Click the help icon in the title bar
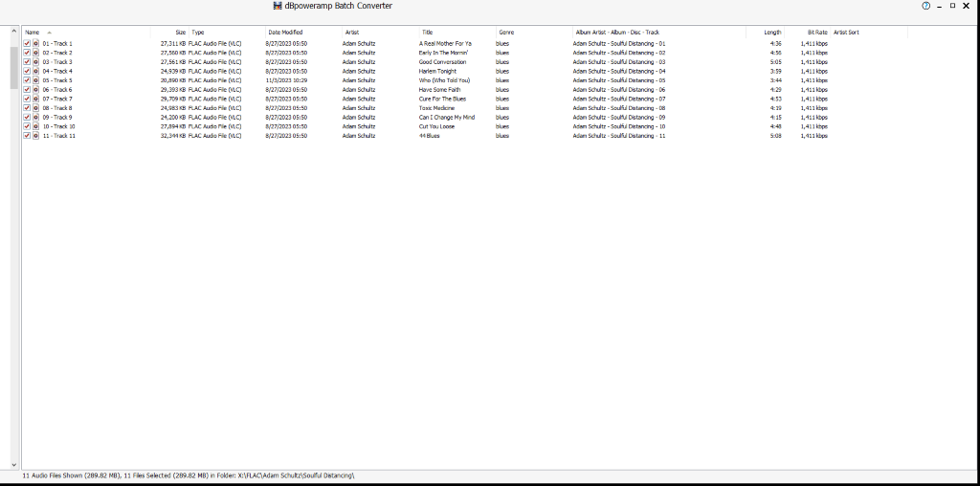The height and width of the screenshot is (486, 980). 925,6
